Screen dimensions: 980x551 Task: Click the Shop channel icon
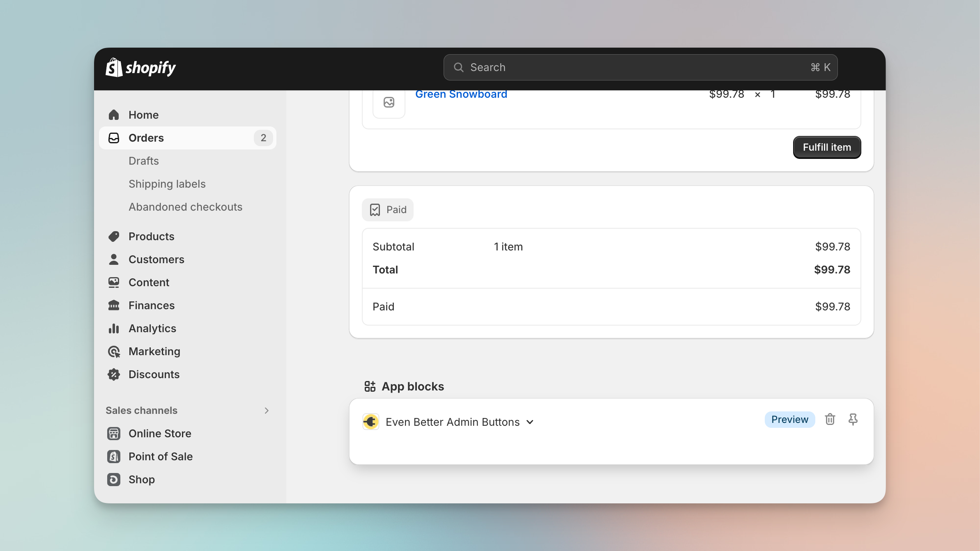coord(114,480)
